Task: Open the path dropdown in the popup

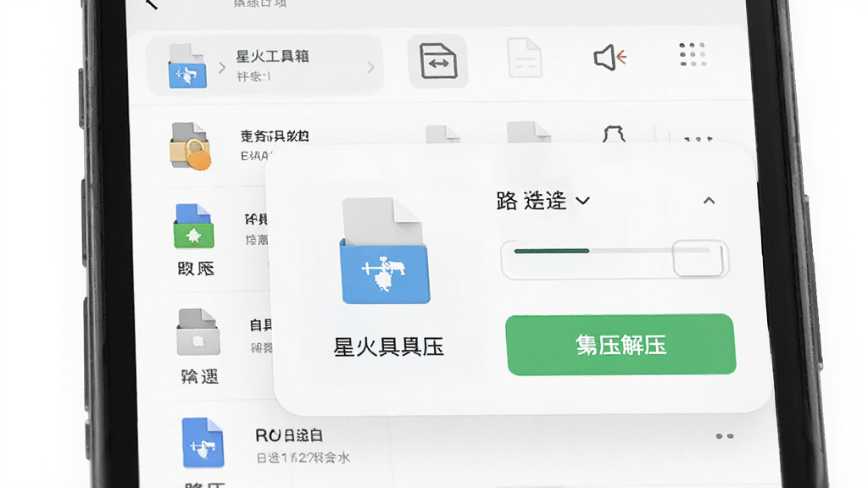Action: (543, 200)
